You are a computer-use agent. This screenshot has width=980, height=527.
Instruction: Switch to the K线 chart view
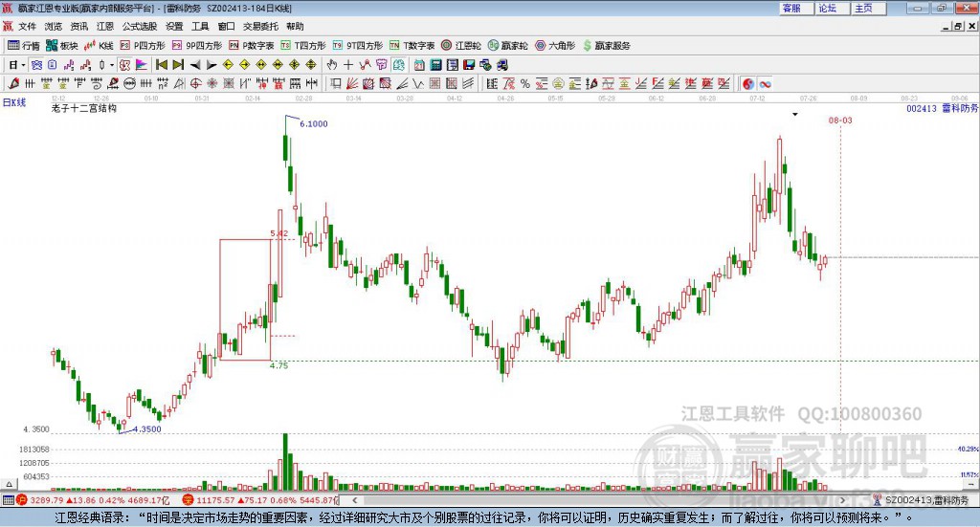(x=99, y=46)
